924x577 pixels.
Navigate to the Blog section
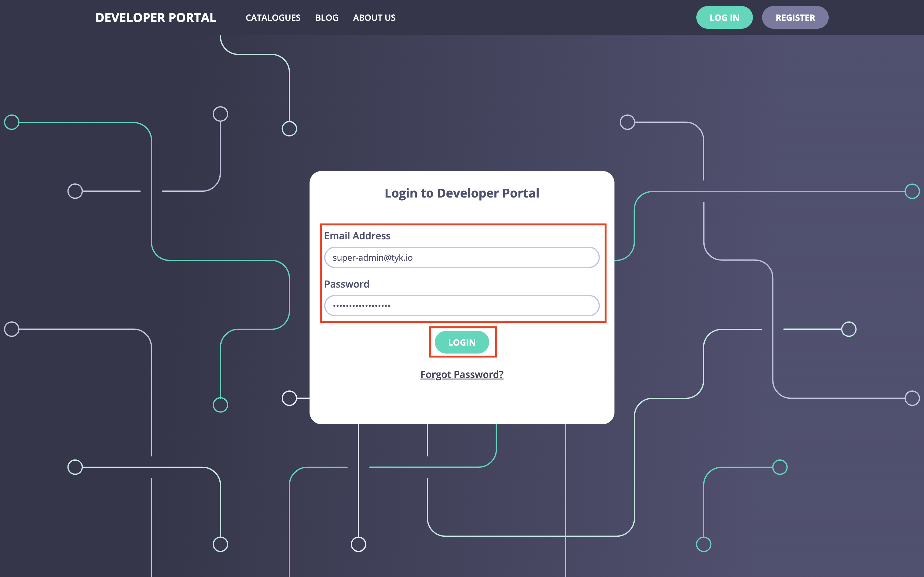tap(326, 18)
